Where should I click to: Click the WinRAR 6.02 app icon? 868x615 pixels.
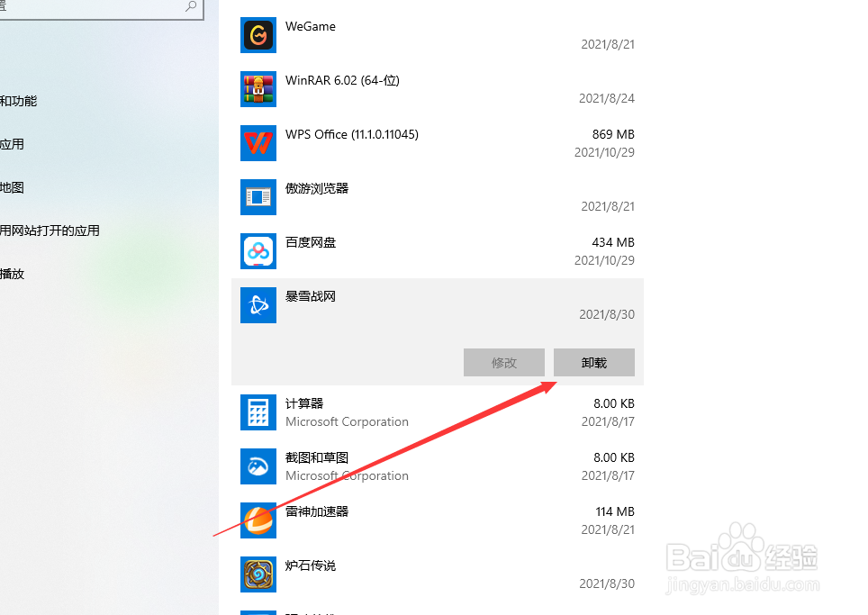pos(258,89)
